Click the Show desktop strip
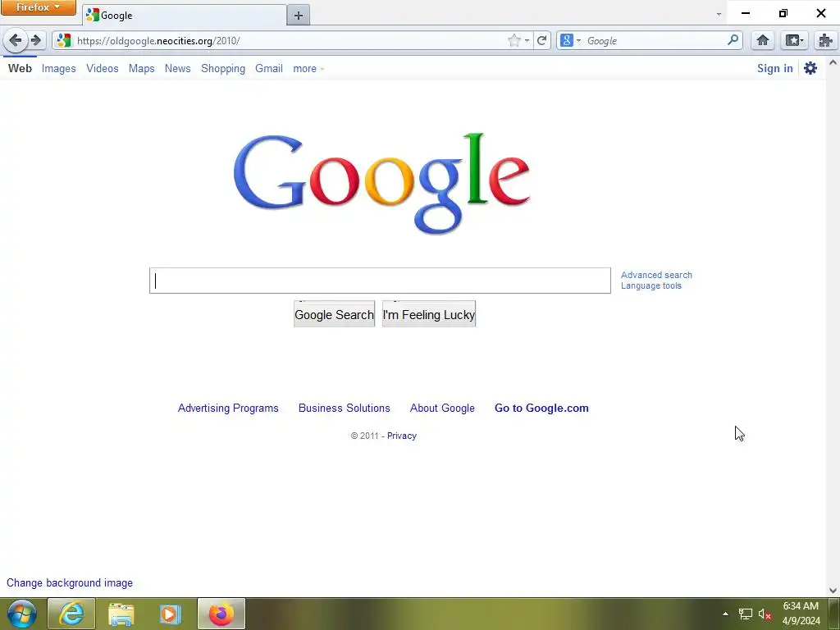The image size is (840, 630). pyautogui.click(x=834, y=614)
